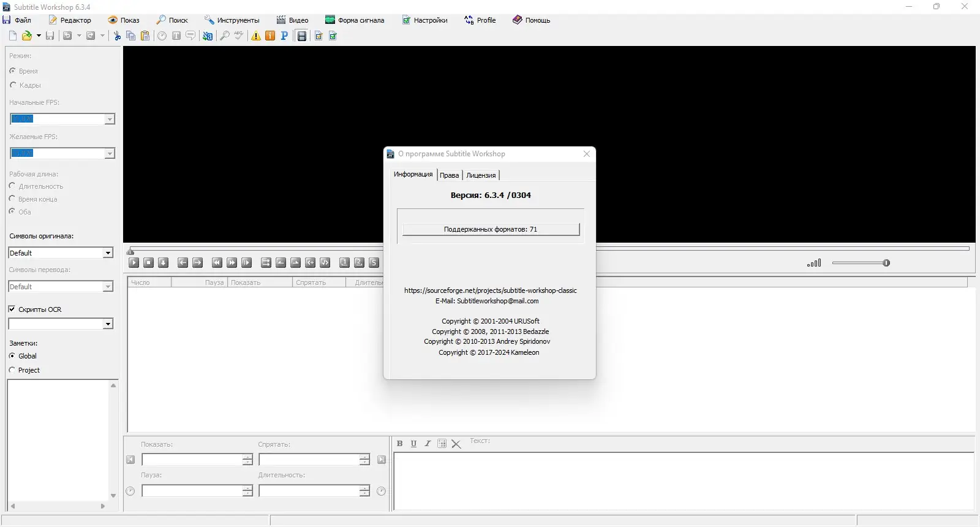Screen dimensions: 980x527
Task: Open the Начальные FPS dropdown
Action: point(110,119)
